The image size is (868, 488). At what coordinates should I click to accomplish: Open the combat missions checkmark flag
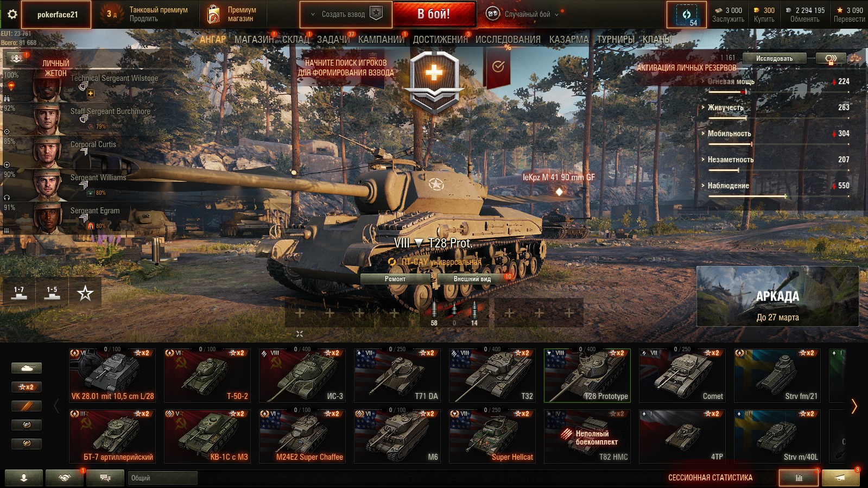498,67
